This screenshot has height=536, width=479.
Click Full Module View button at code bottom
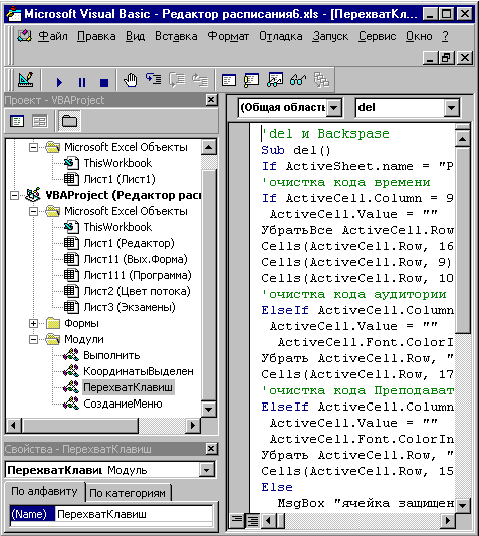click(x=253, y=521)
